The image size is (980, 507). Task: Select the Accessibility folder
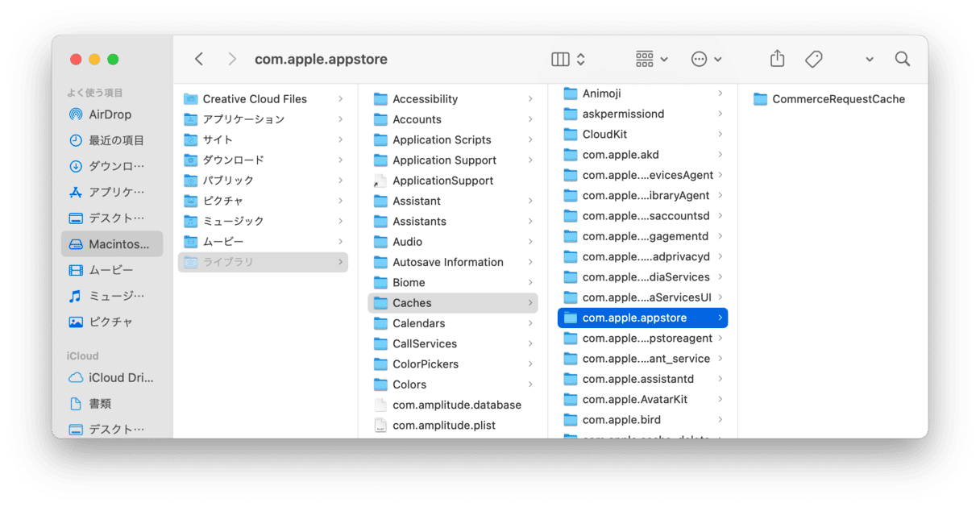pyautogui.click(x=453, y=99)
